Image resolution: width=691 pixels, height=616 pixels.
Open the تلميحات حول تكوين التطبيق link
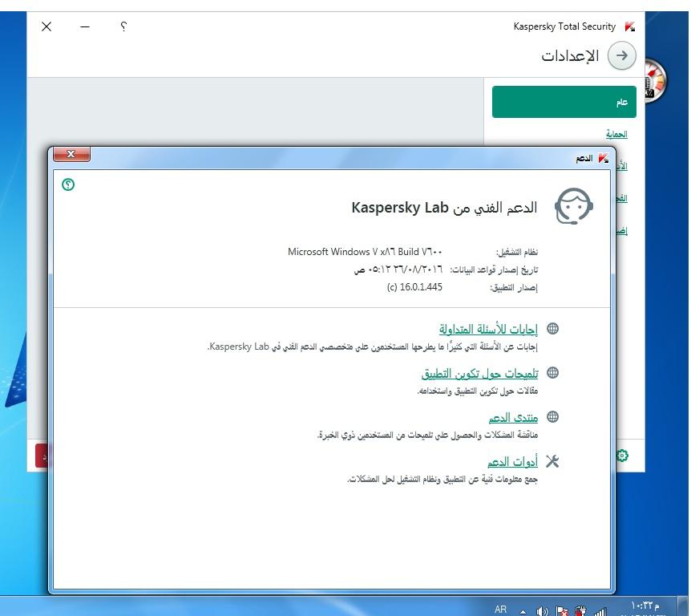[479, 374]
